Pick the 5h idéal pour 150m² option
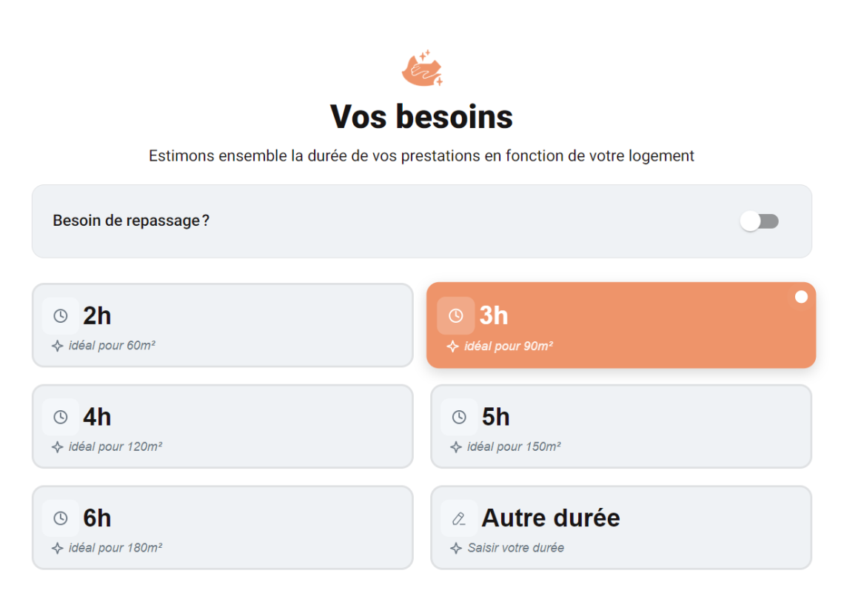This screenshot has height=616, width=844. (621, 426)
